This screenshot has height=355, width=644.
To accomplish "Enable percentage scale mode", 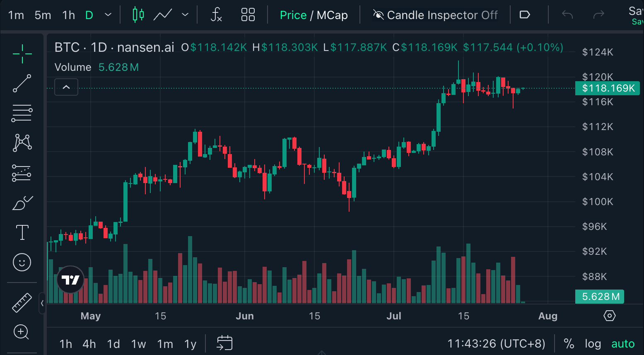I will click(569, 343).
